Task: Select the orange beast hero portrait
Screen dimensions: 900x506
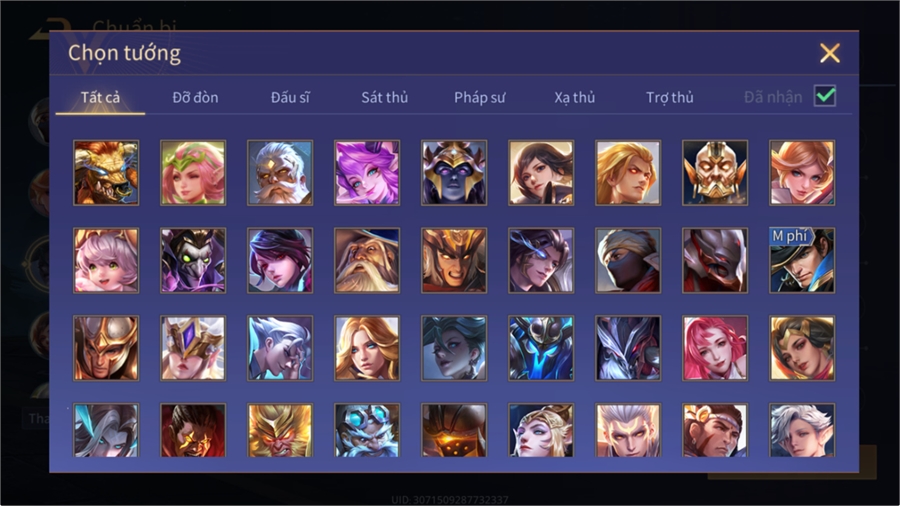Action: tap(106, 173)
